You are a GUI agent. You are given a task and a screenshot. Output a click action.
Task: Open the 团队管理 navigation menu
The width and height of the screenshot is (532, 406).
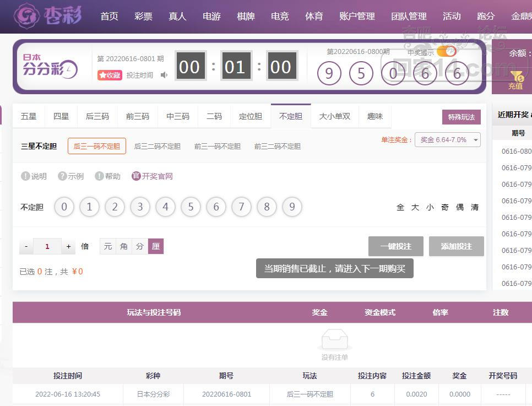point(409,17)
